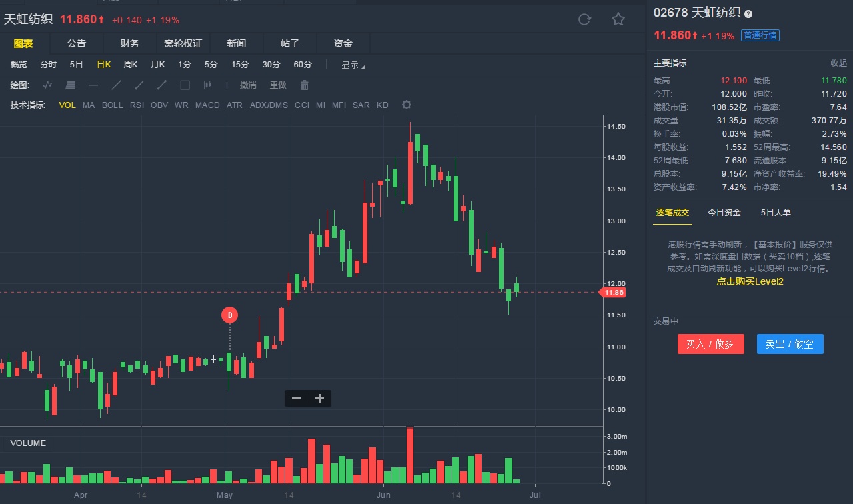Toggle the BOLL indicator
The image size is (853, 504).
(x=113, y=105)
